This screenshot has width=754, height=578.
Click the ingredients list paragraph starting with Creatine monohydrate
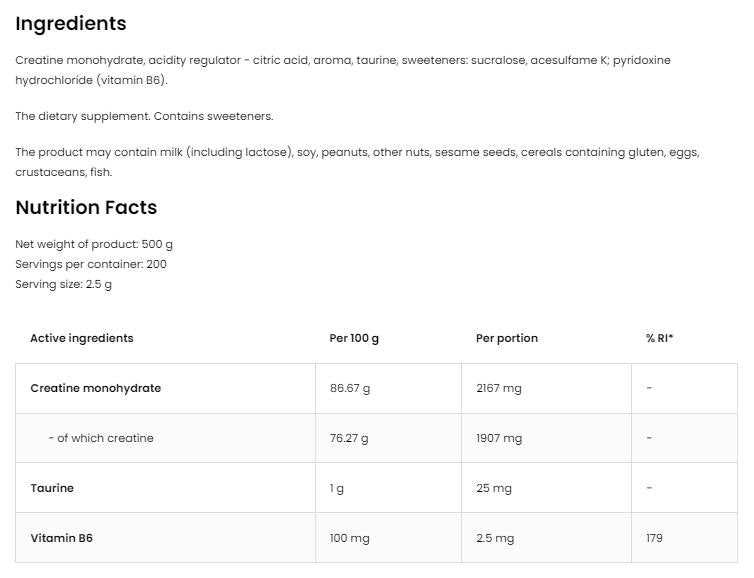(343, 69)
